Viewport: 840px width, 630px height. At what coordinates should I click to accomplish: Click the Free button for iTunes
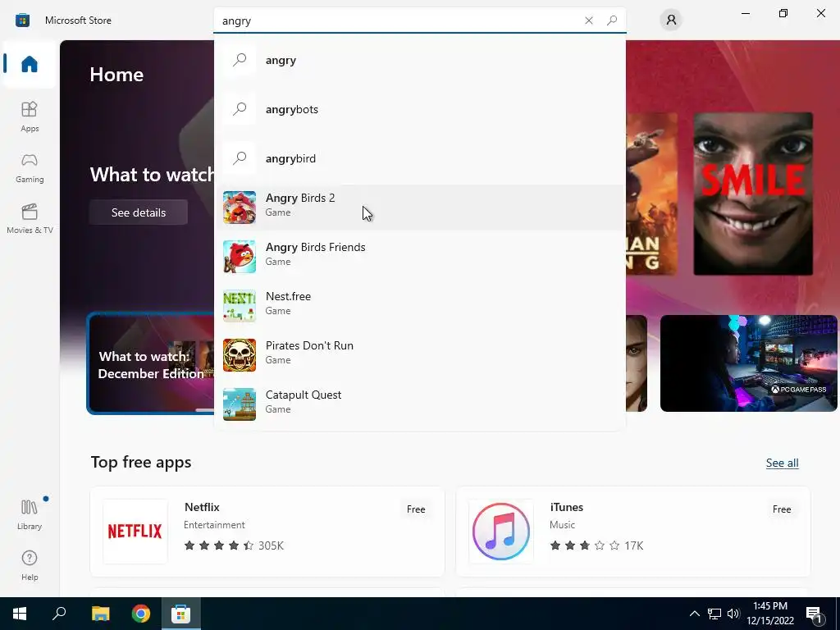(x=782, y=509)
